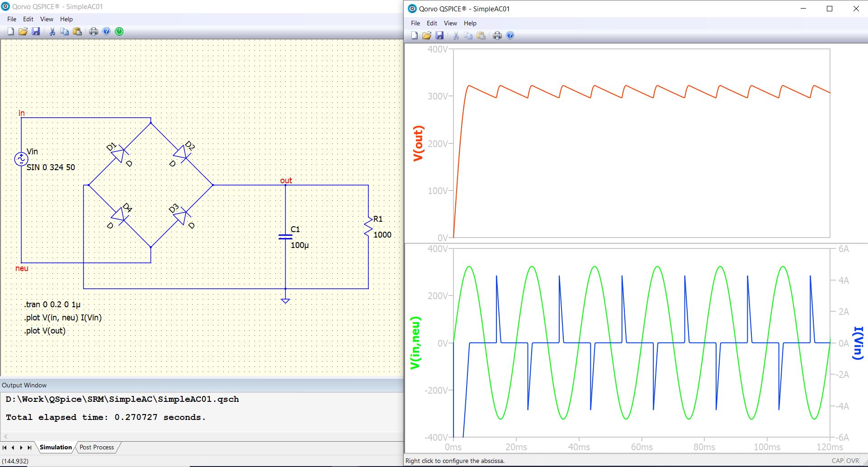This screenshot has width=868, height=467.
Task: Click the 'in' net label
Action: pyautogui.click(x=22, y=113)
